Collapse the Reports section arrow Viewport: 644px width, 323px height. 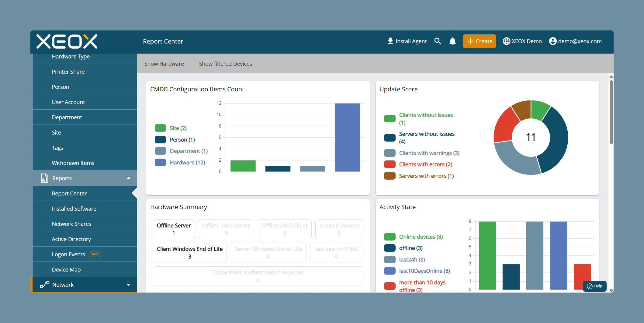tap(128, 178)
